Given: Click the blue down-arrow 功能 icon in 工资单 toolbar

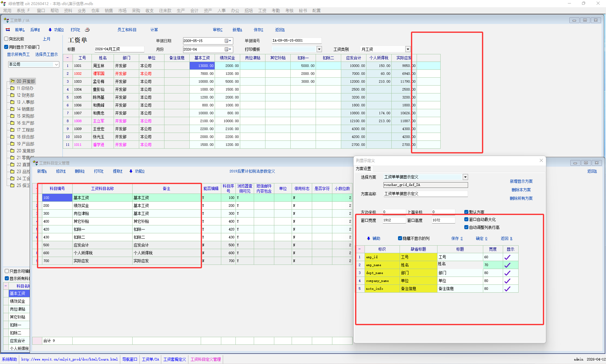Looking at the screenshot, I should coord(50,30).
